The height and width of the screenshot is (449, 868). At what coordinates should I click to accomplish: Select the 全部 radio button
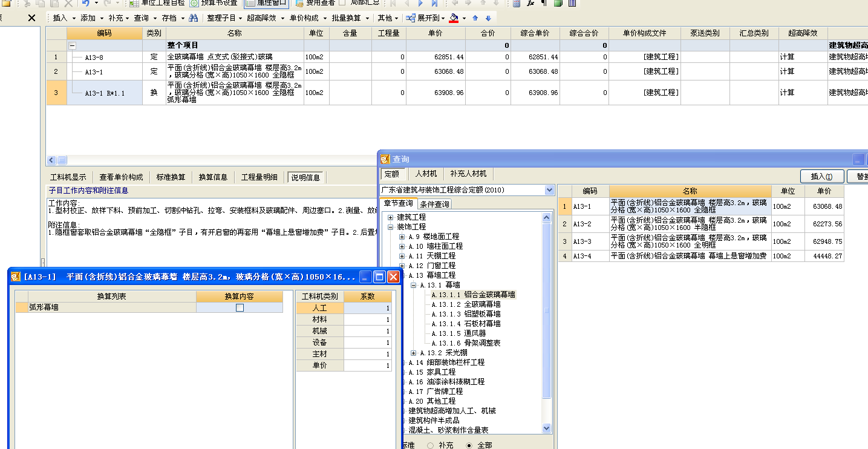click(x=469, y=445)
